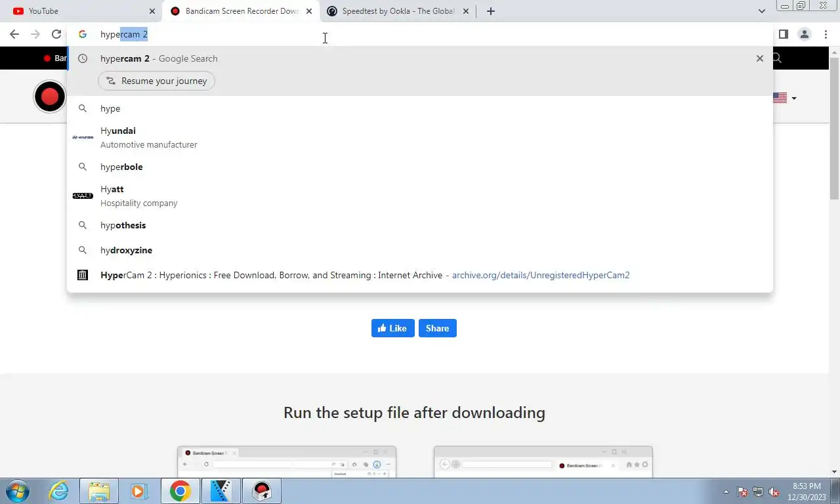Click the Hyatt logo icon
The width and height of the screenshot is (840, 504).
click(x=83, y=196)
